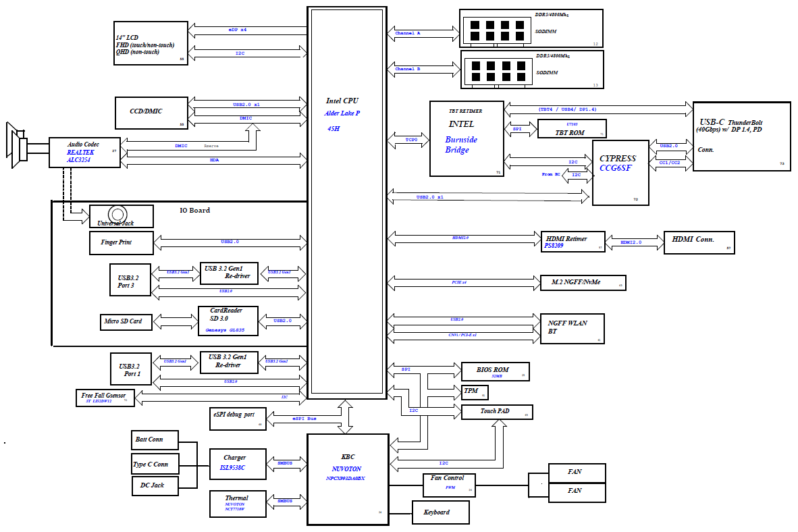Select the Touch PAD block
The width and height of the screenshot is (798, 532).
[497, 411]
